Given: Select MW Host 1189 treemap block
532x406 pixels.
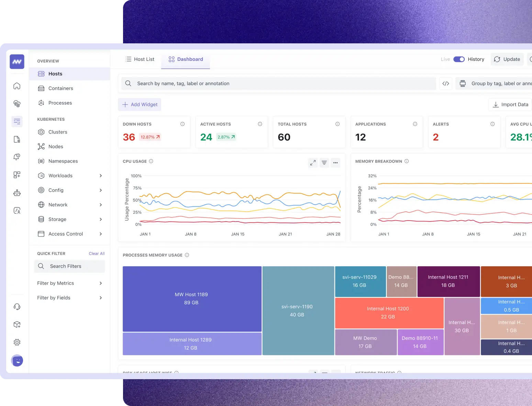Looking at the screenshot, I should coord(192,299).
